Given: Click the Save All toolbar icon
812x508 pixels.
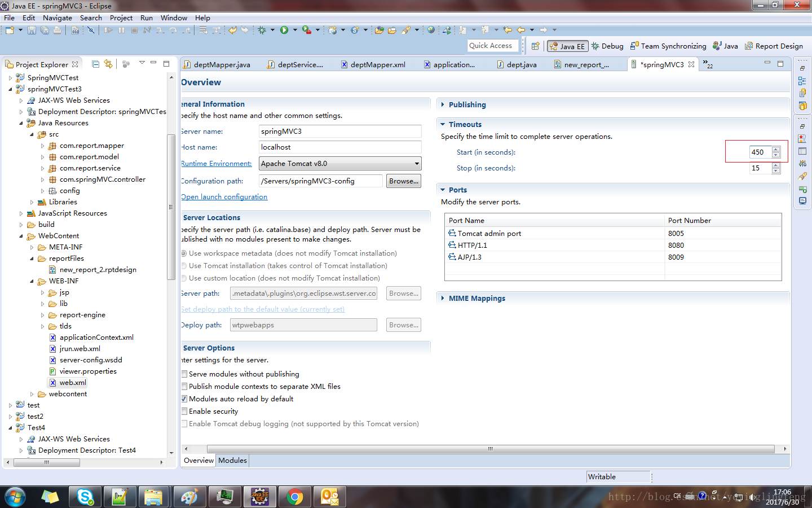Looking at the screenshot, I should [45, 30].
